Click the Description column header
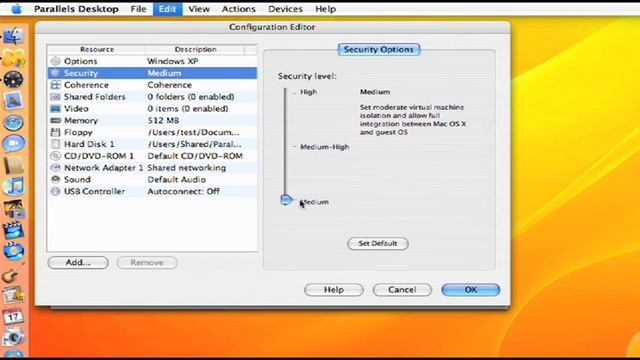The width and height of the screenshot is (640, 360). coord(195,49)
